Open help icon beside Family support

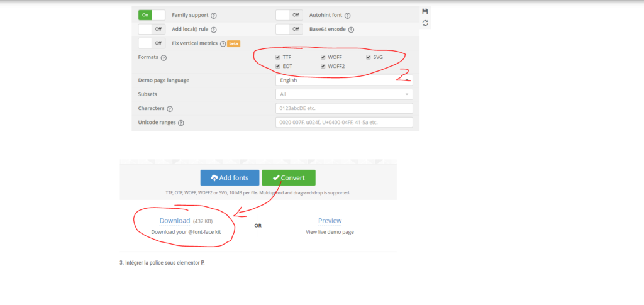click(x=214, y=16)
